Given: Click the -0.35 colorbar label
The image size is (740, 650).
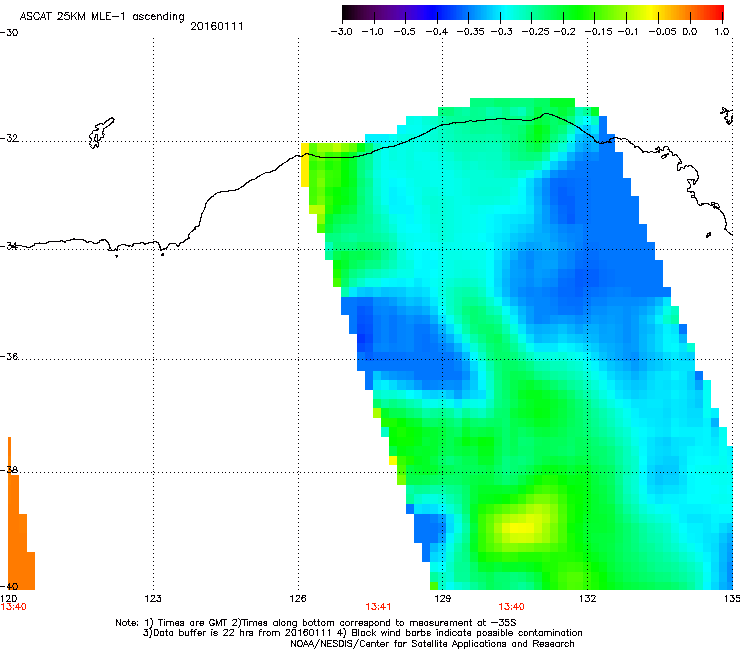Looking at the screenshot, I should [x=470, y=32].
